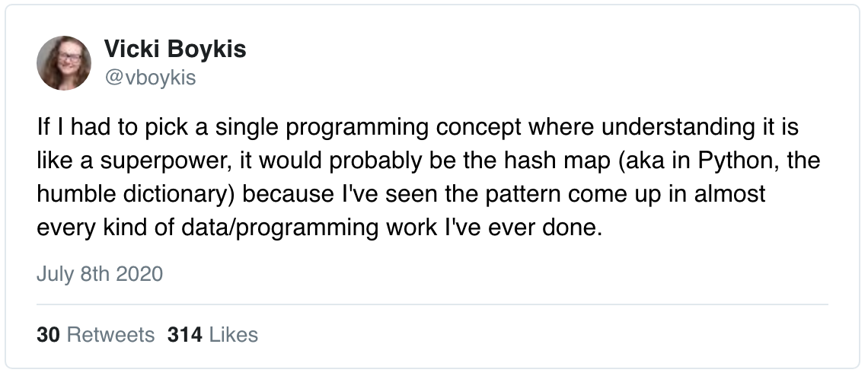
Task: Click the words "humble dictionary"
Action: tap(136, 195)
